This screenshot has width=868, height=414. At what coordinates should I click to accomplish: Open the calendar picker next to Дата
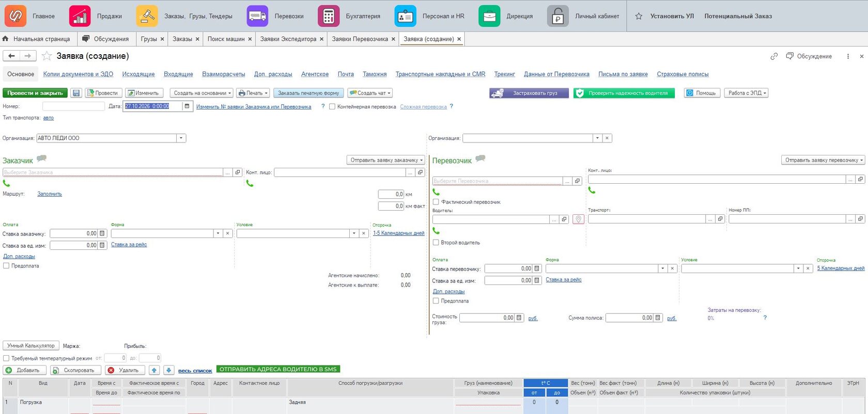tap(187, 106)
